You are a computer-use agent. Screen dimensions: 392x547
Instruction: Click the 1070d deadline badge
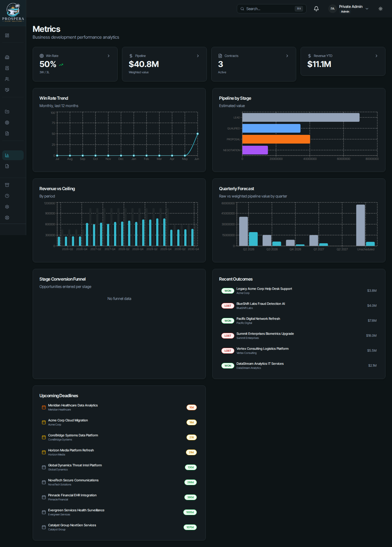190,527
